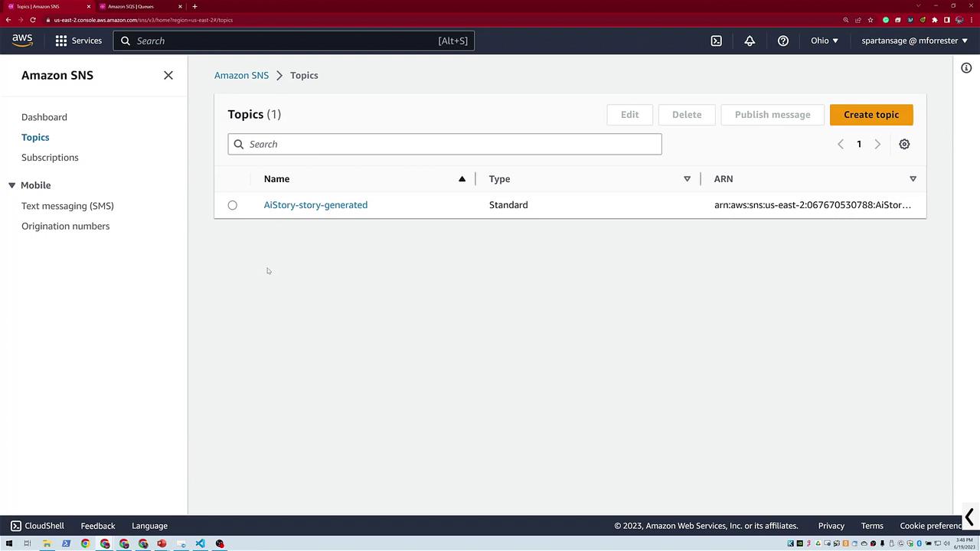Screen dimensions: 980x551
Task: Open Text messaging (SMS)
Action: pyautogui.click(x=67, y=206)
